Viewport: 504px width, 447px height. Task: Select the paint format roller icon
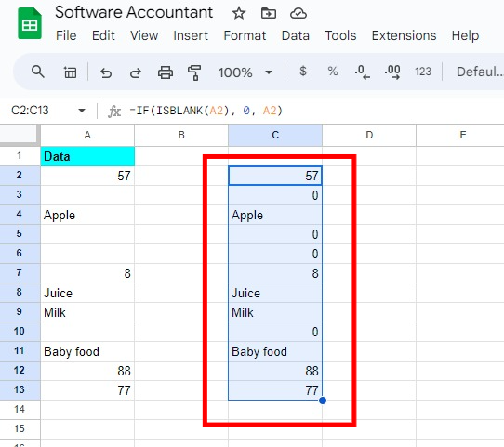[194, 72]
